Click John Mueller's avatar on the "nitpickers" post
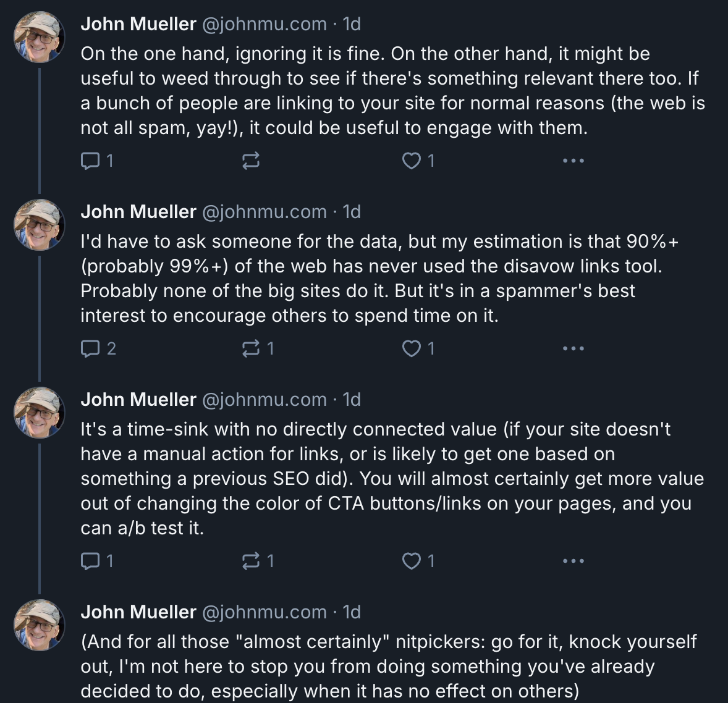728x703 pixels. tap(40, 625)
